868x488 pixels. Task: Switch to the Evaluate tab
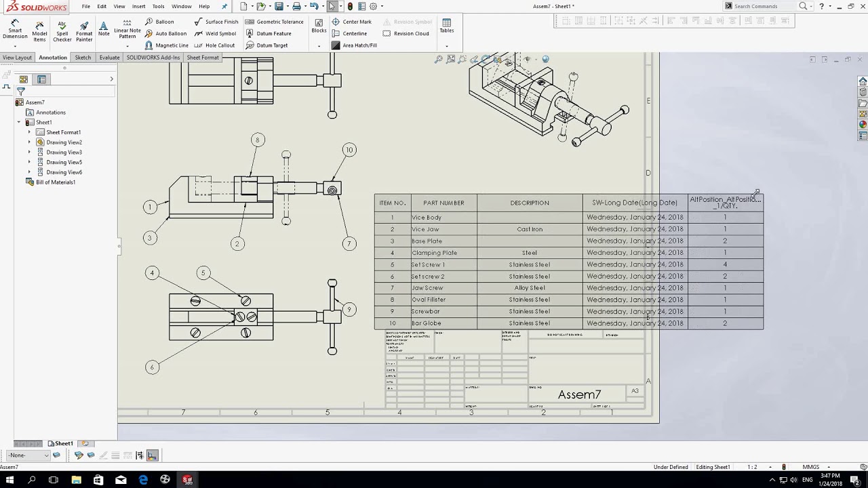click(109, 58)
